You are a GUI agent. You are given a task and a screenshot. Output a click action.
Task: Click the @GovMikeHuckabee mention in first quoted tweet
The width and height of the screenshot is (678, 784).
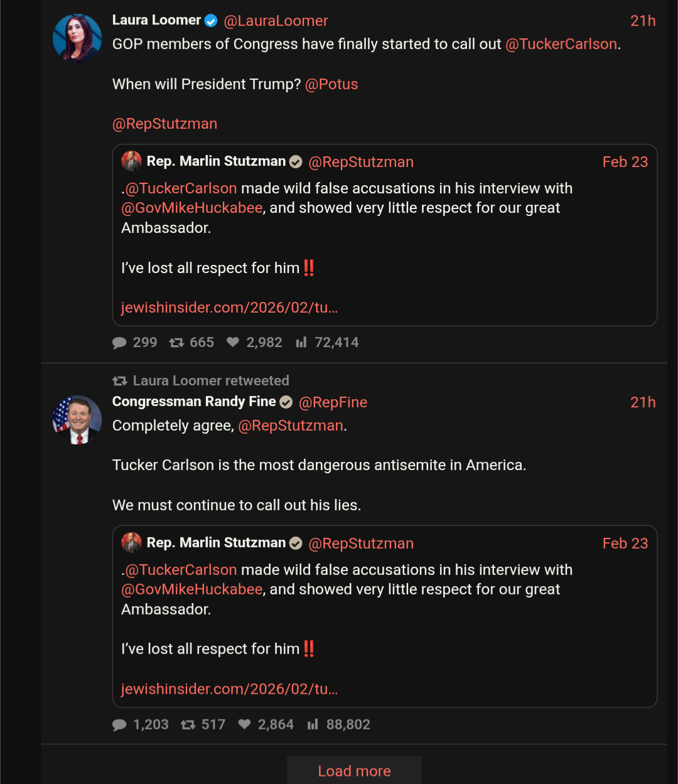(192, 208)
